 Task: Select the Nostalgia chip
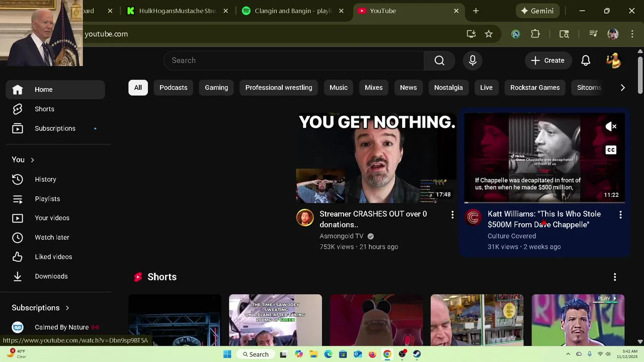coord(448,87)
